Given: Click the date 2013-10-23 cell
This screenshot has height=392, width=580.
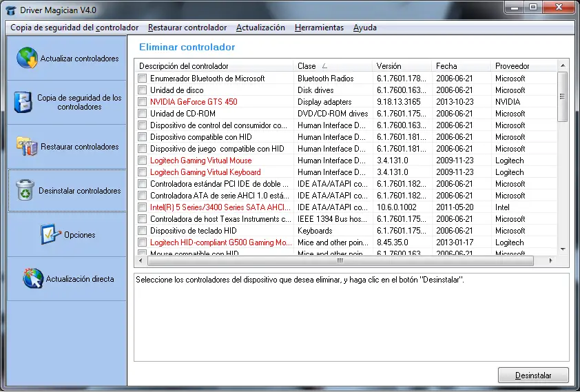Looking at the screenshot, I should click(x=455, y=102).
